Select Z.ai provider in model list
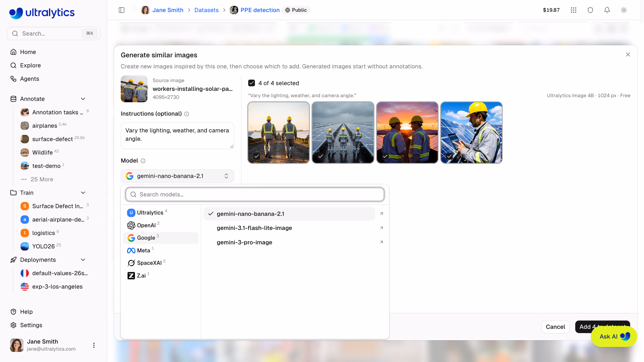The width and height of the screenshot is (644, 362). tap(161, 276)
